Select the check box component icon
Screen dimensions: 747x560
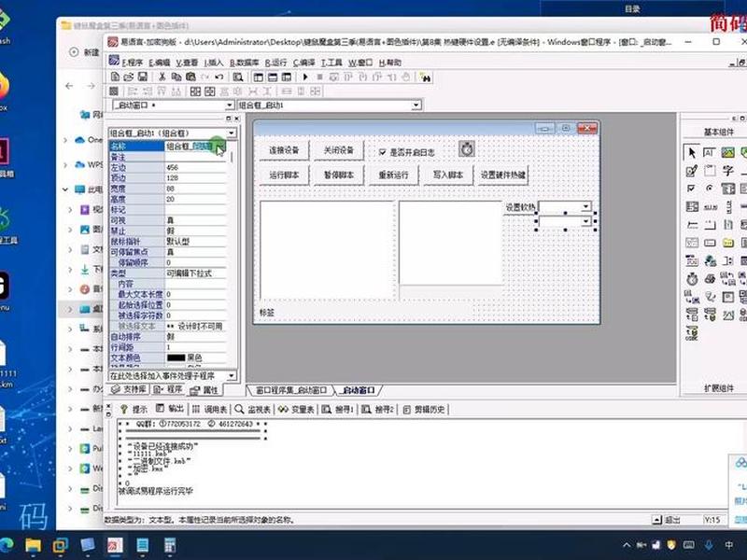691,189
